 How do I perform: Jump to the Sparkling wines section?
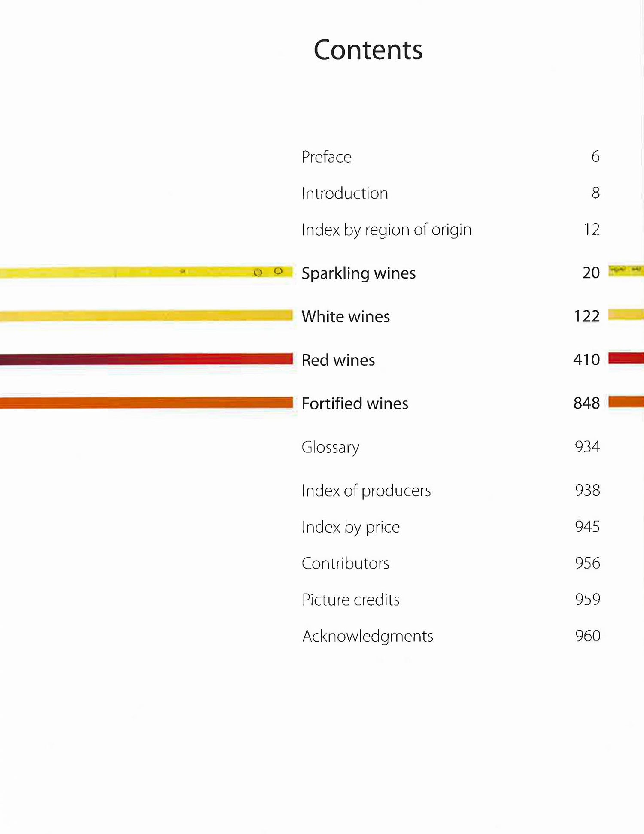coord(358,273)
